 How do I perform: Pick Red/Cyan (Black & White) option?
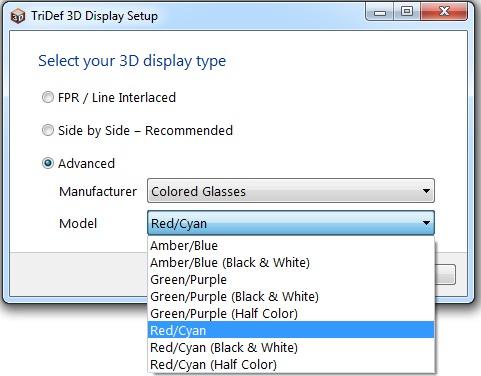coord(291,348)
